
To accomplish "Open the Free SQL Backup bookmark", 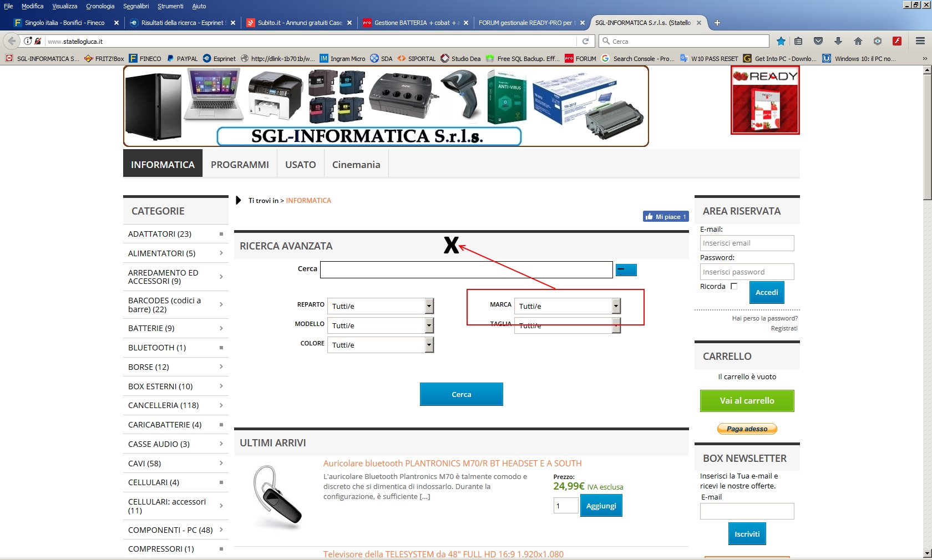I will point(523,58).
